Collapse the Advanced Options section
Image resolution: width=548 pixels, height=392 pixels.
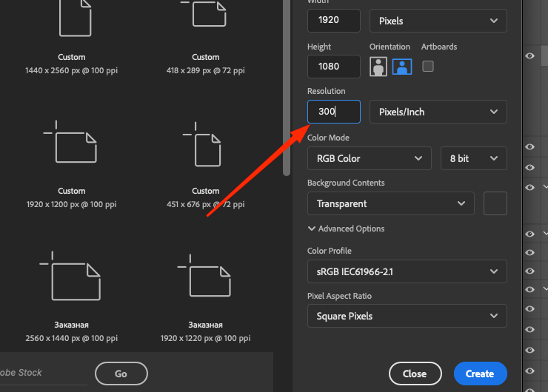pos(346,229)
